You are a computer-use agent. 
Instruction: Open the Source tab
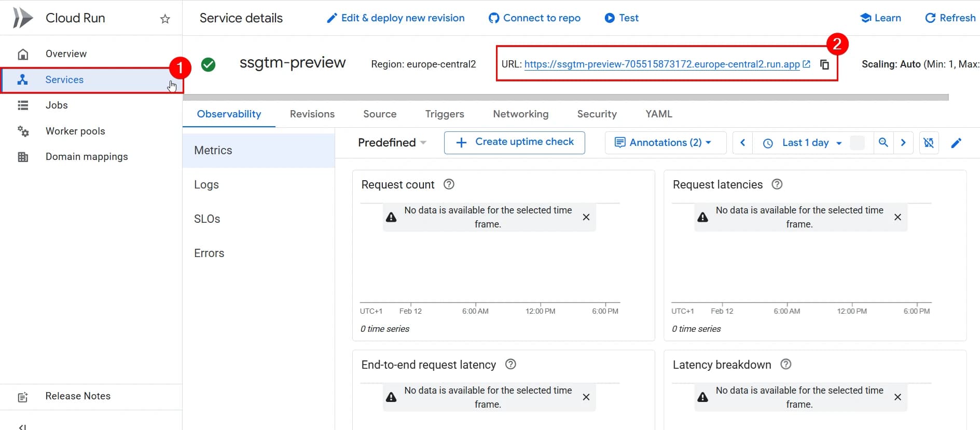(x=380, y=114)
